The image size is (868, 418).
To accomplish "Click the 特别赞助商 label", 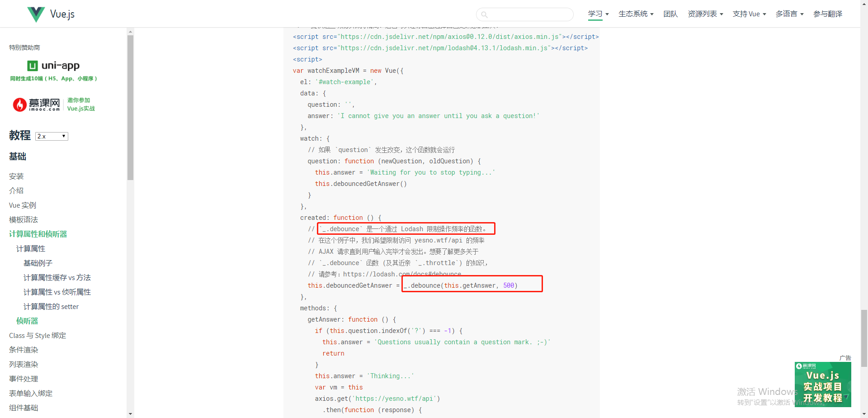I will 24,47.
